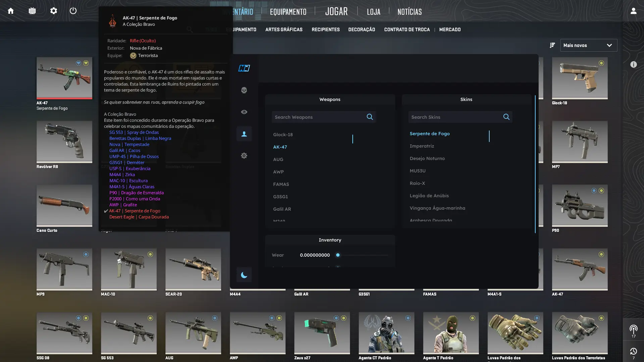Viewport: 644px width, 362px height.
Task: Open the LOJA tab
Action: [x=374, y=12]
